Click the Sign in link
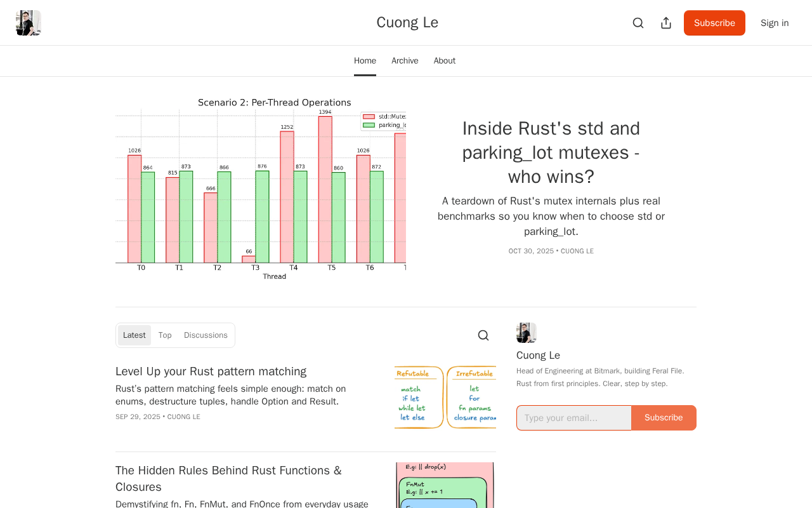812x508 pixels. (775, 23)
